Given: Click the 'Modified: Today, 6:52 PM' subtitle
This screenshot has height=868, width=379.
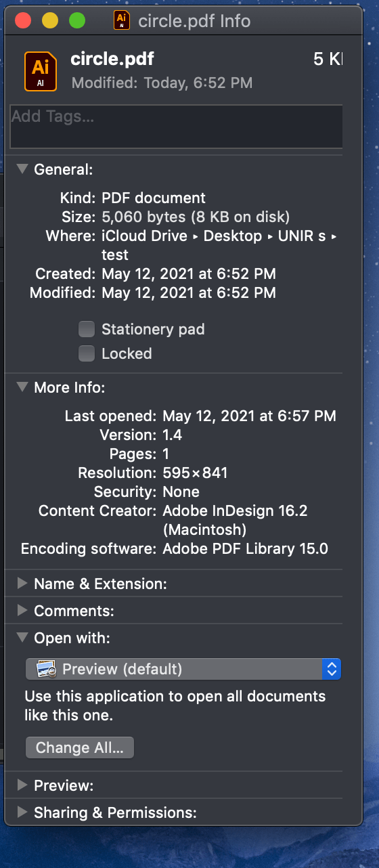Looking at the screenshot, I should pos(162,83).
